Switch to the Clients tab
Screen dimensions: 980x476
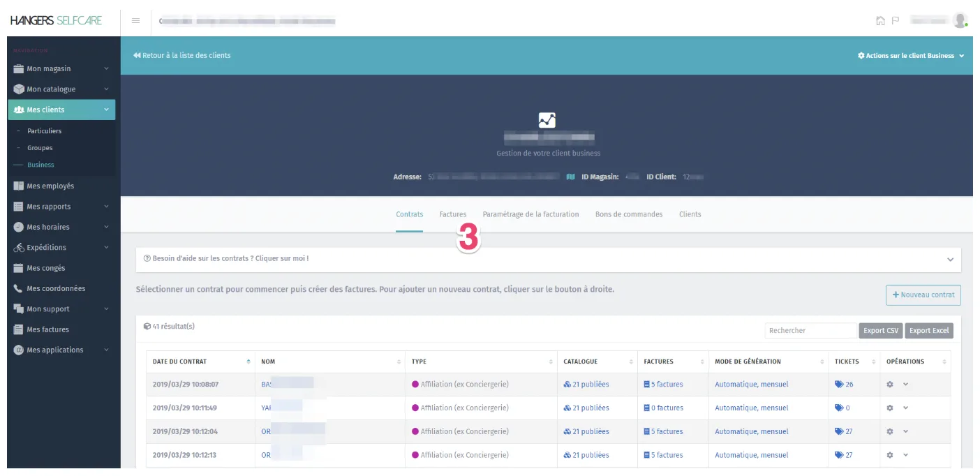coord(690,214)
